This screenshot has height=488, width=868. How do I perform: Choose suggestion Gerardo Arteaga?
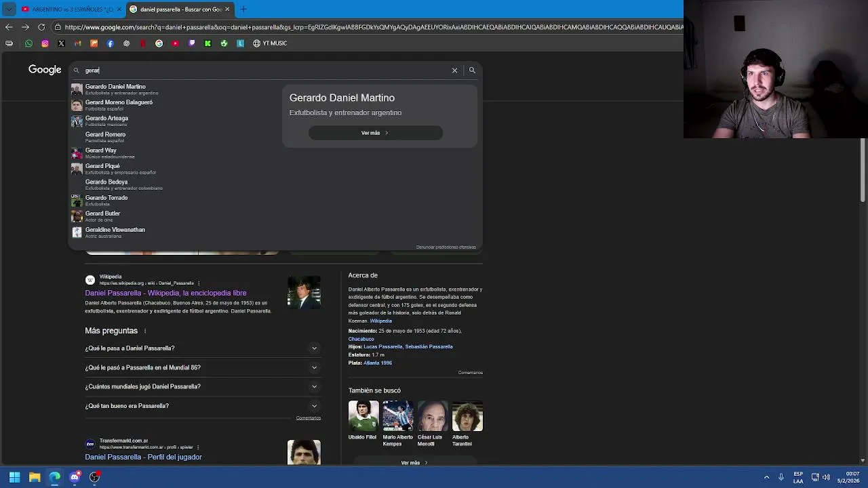coord(174,121)
